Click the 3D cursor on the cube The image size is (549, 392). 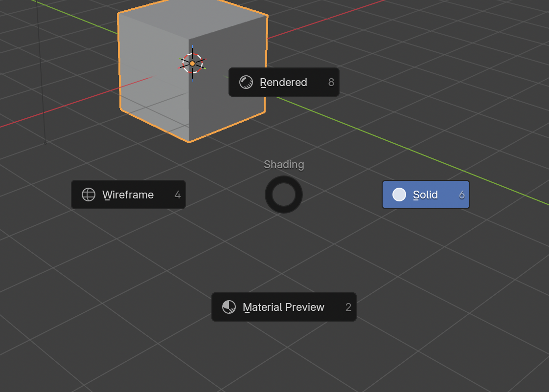coord(192,63)
